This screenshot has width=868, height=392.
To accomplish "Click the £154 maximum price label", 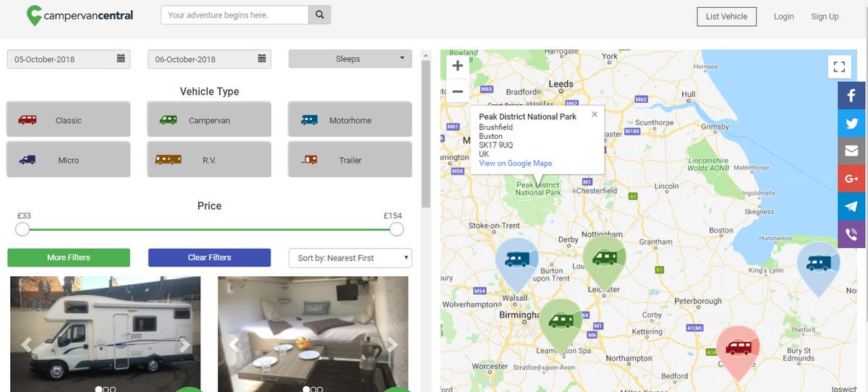I will point(393,216).
